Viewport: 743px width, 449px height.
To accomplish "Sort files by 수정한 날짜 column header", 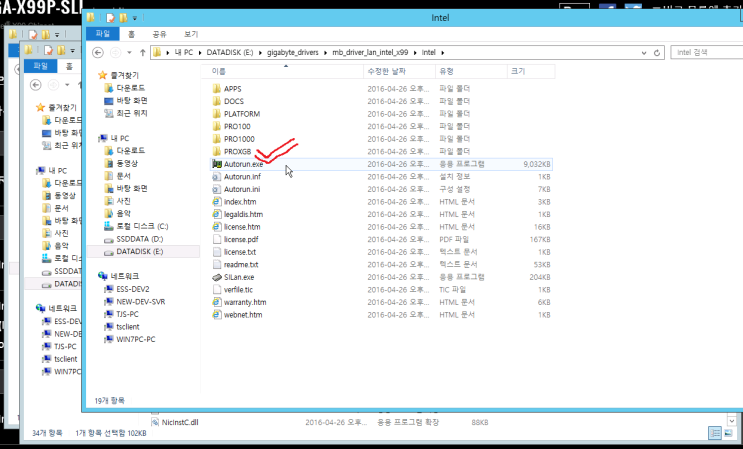I will coord(399,71).
